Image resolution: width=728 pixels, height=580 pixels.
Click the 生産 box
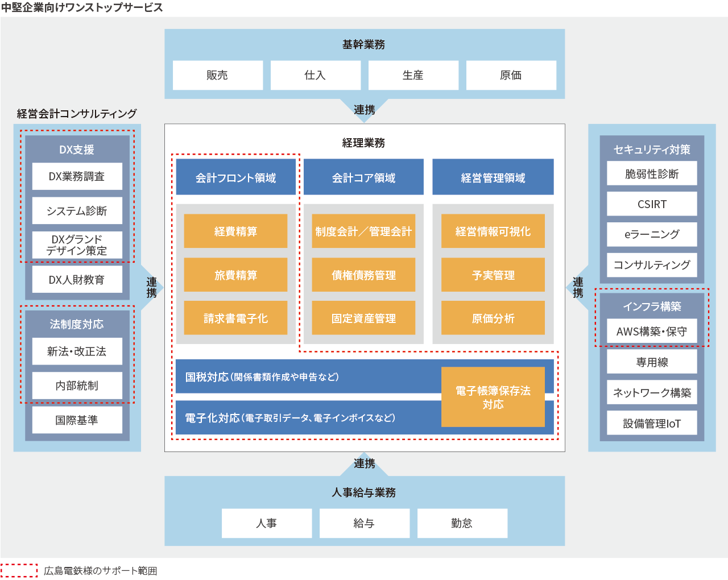pyautogui.click(x=413, y=75)
